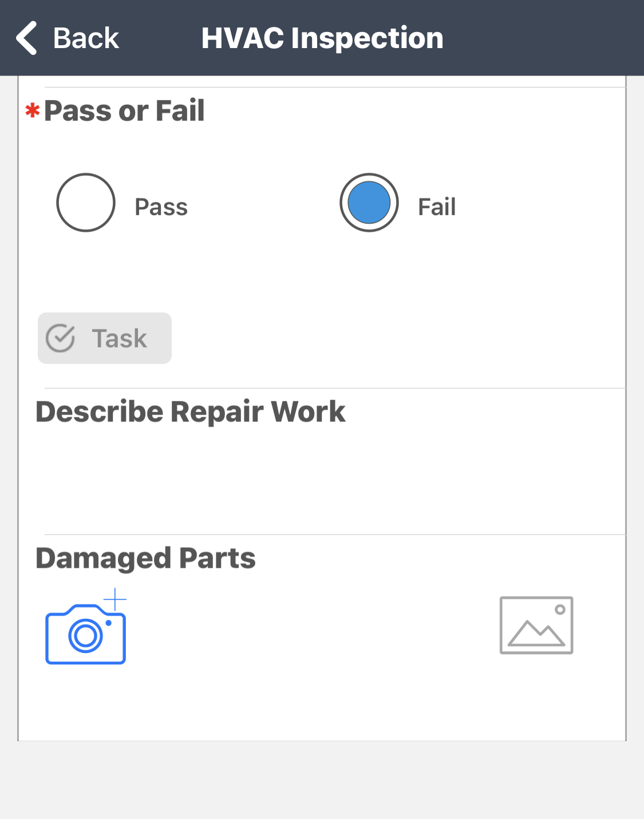The width and height of the screenshot is (644, 819).
Task: Click the Back text in header
Action: [x=86, y=38]
